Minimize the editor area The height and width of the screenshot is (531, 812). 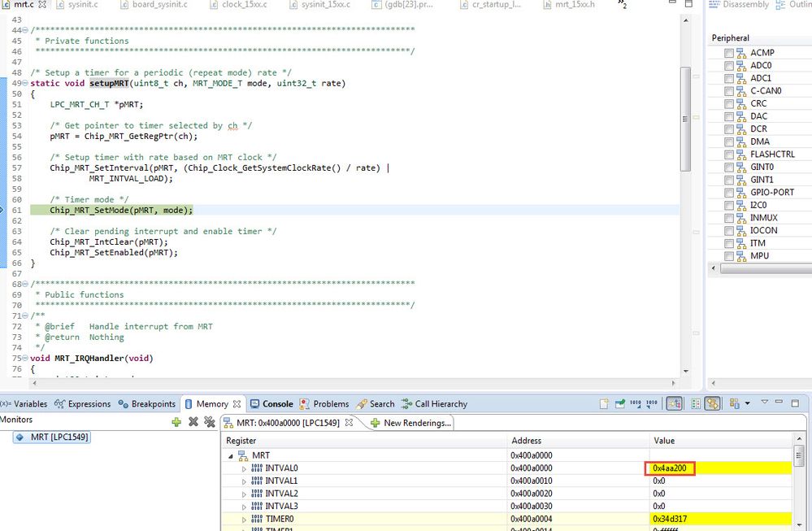[672, 2]
